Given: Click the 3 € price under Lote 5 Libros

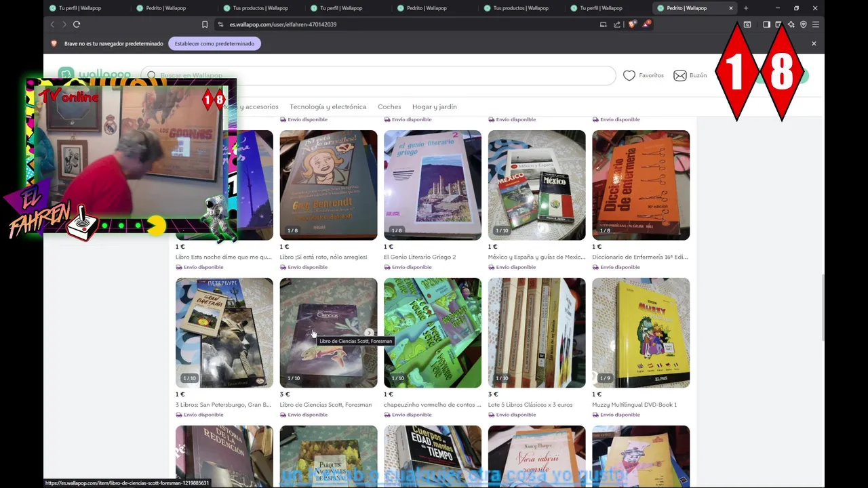Looking at the screenshot, I should pos(493,394).
